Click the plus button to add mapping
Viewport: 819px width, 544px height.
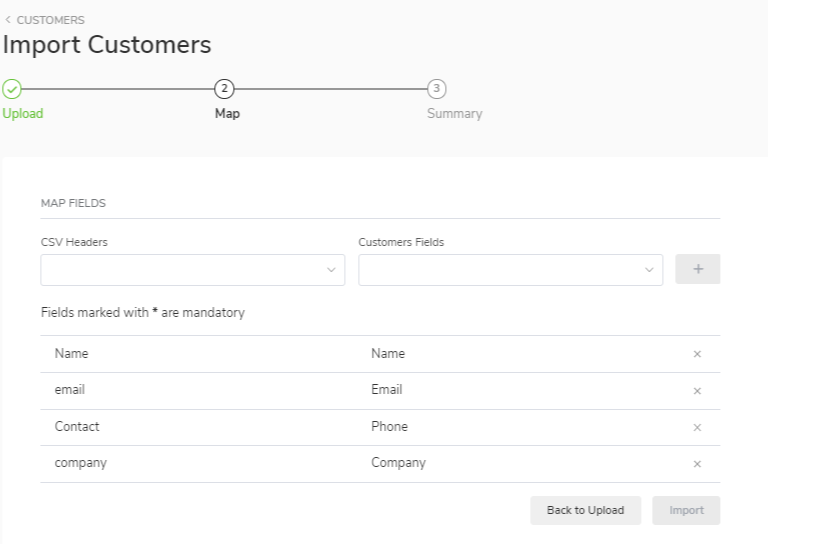click(697, 270)
